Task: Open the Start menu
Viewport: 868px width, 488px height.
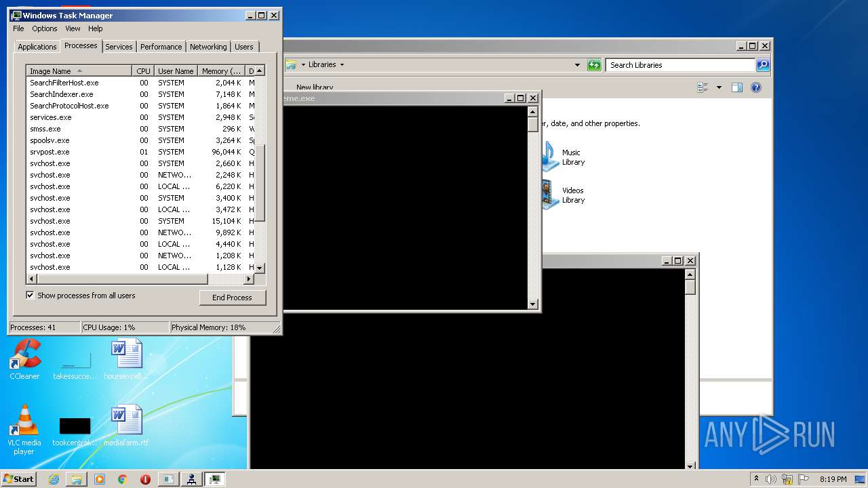Action: (x=19, y=479)
